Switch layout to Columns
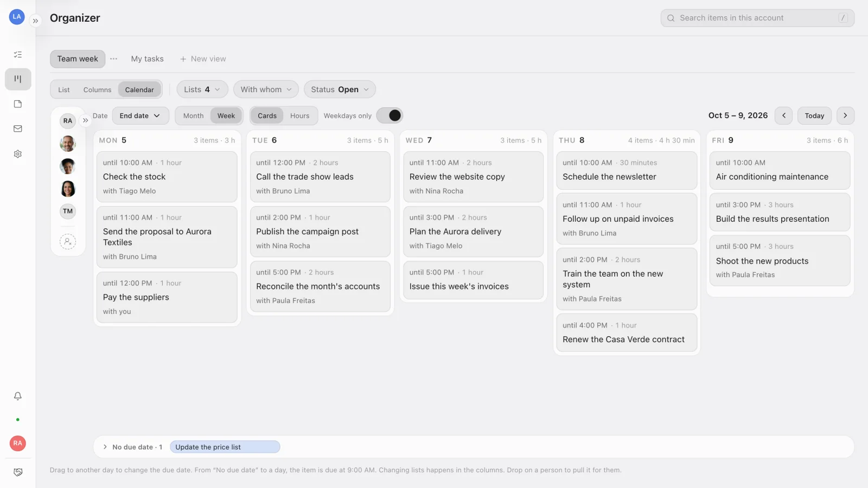This screenshot has width=868, height=488. [x=97, y=89]
